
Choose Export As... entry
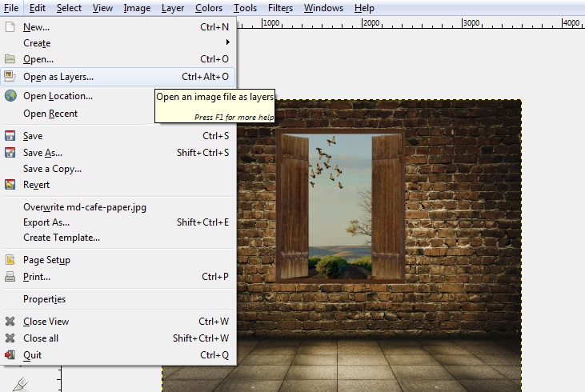(118, 222)
